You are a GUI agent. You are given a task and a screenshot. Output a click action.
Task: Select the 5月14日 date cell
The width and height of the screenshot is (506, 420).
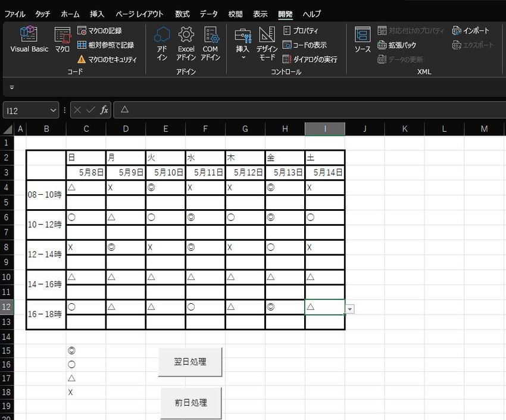click(324, 172)
